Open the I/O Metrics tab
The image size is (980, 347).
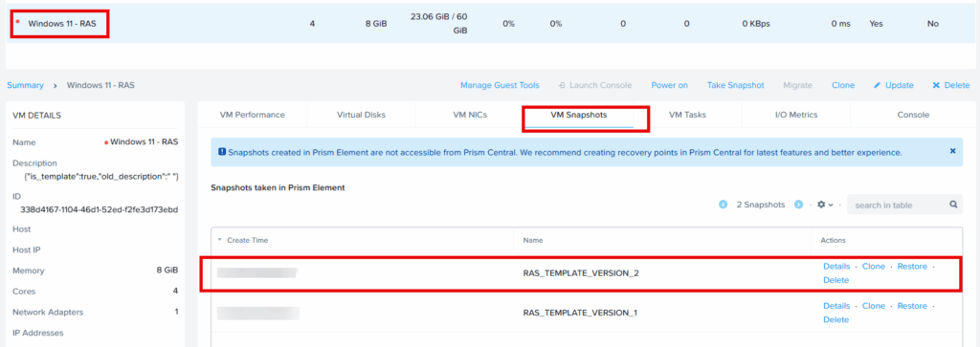795,115
